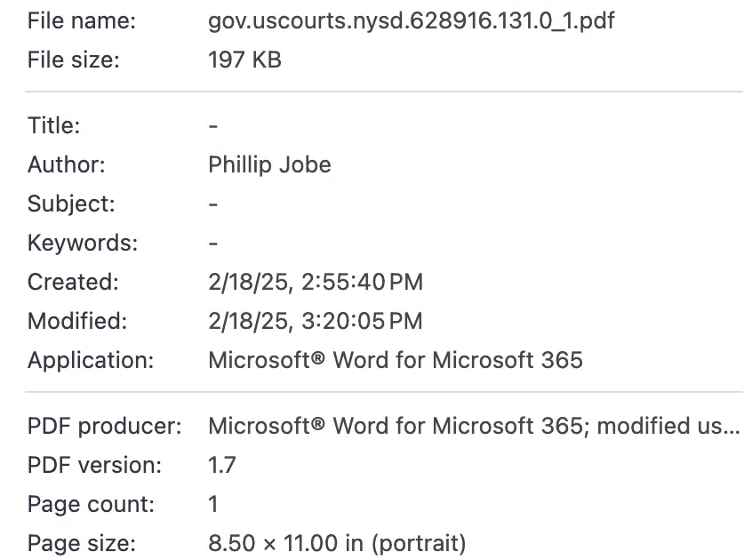The height and width of the screenshot is (560, 752).
Task: Click the author name Phillip Jobe
Action: [269, 165]
